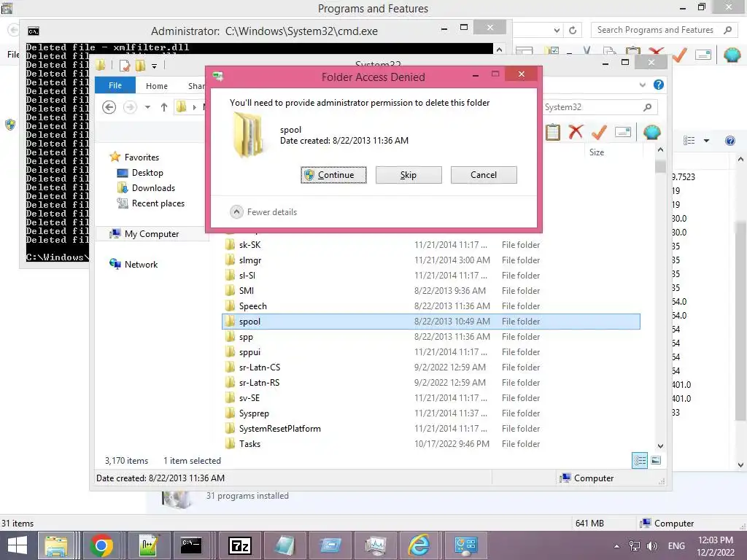This screenshot has width=747, height=560.
Task: Click Continue in Folder Access Denied dialog
Action: [333, 175]
